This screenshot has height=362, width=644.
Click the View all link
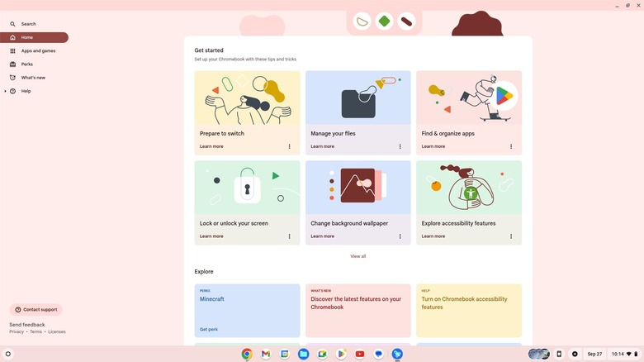click(x=358, y=256)
